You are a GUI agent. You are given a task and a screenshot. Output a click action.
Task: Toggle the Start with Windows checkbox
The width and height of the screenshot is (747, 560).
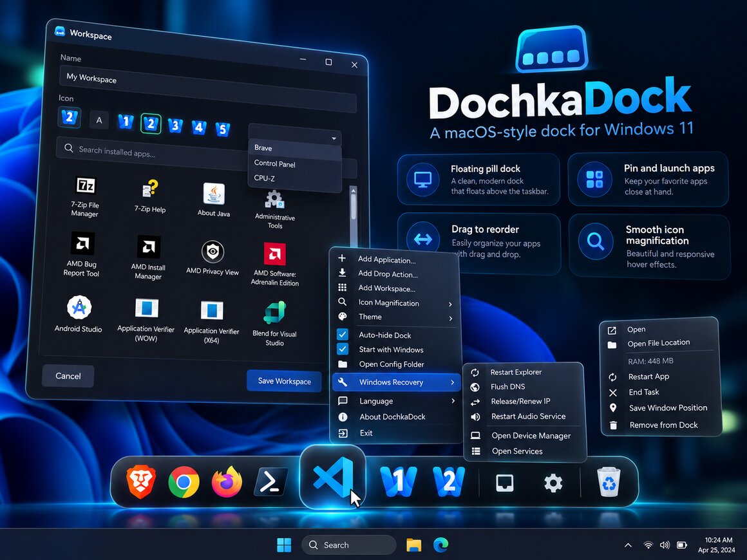343,349
